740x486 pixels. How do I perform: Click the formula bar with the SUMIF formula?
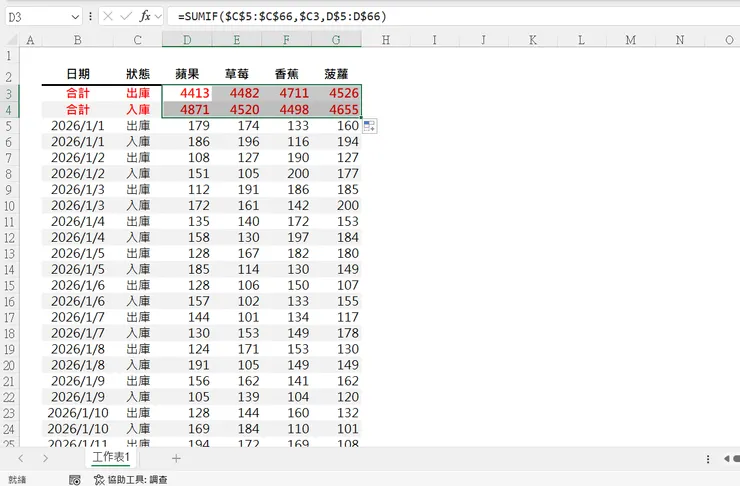click(x=453, y=17)
